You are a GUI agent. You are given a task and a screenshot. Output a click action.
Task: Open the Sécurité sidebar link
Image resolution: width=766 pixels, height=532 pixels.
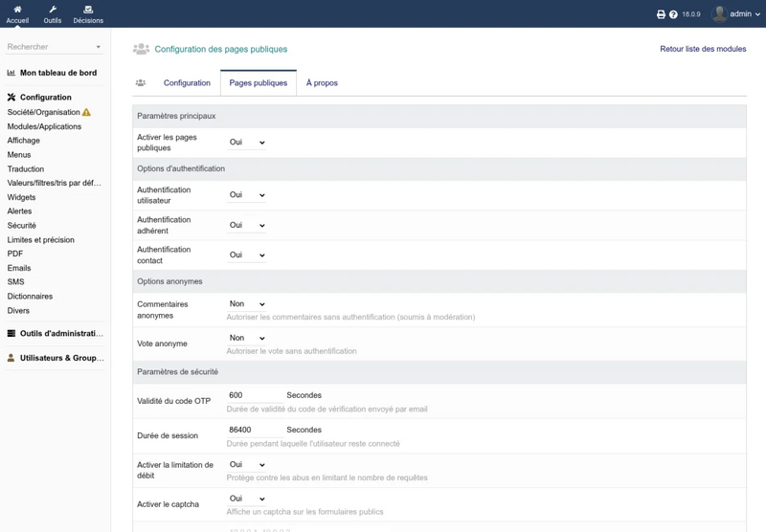(21, 226)
